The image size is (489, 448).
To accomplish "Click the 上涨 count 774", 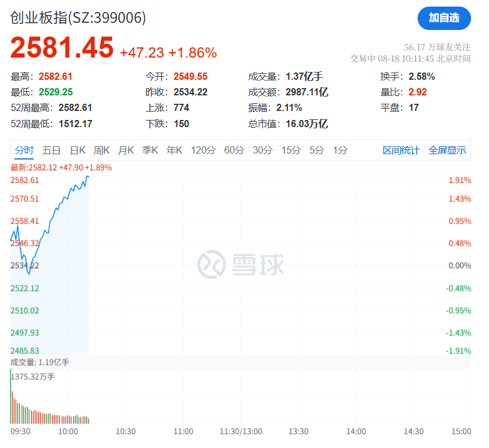I will 181,108.
